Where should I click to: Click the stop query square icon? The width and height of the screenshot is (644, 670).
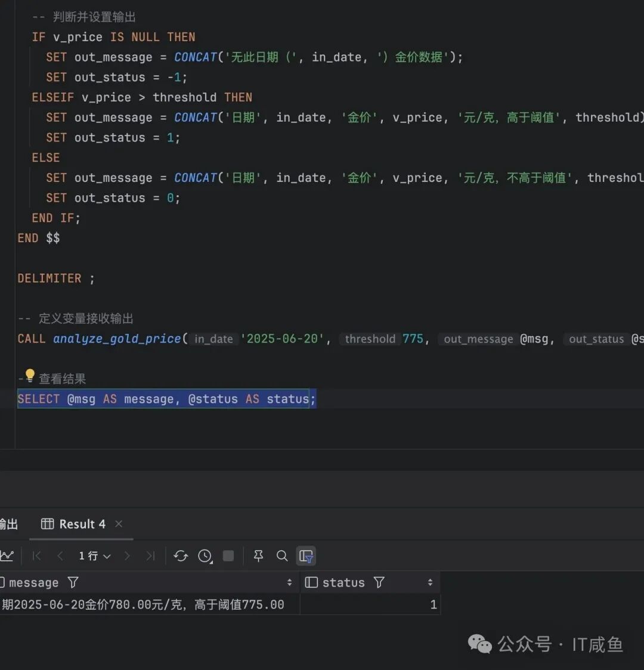point(228,555)
